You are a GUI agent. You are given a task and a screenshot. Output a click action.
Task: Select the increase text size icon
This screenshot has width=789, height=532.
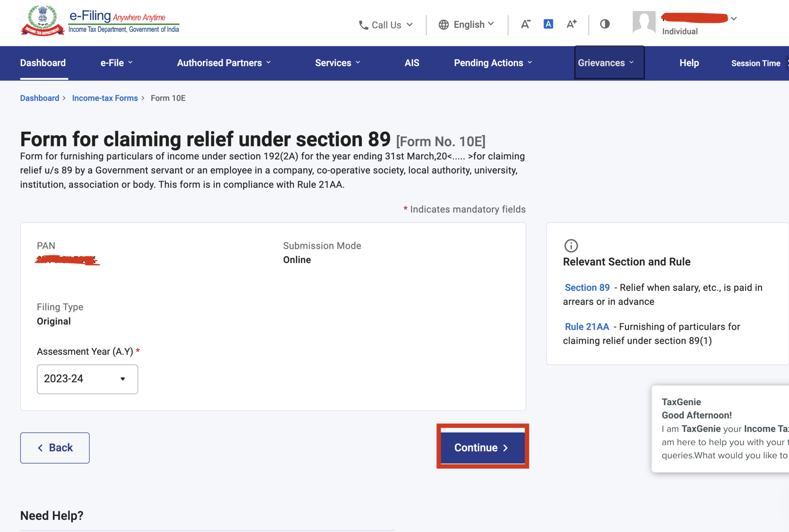click(x=571, y=24)
